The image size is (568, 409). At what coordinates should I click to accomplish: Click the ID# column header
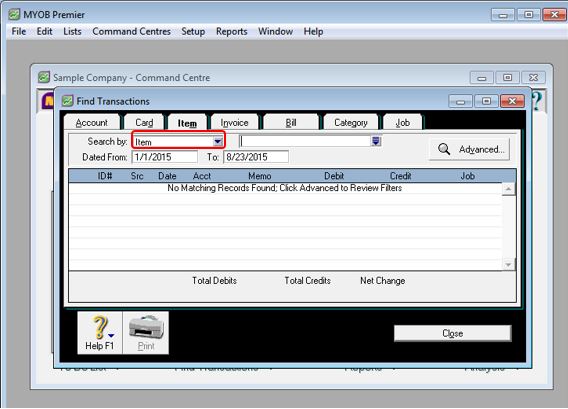click(105, 176)
